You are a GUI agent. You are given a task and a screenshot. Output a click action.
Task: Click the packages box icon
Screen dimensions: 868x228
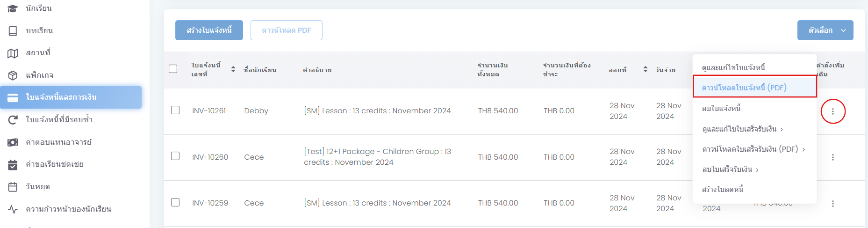point(13,75)
